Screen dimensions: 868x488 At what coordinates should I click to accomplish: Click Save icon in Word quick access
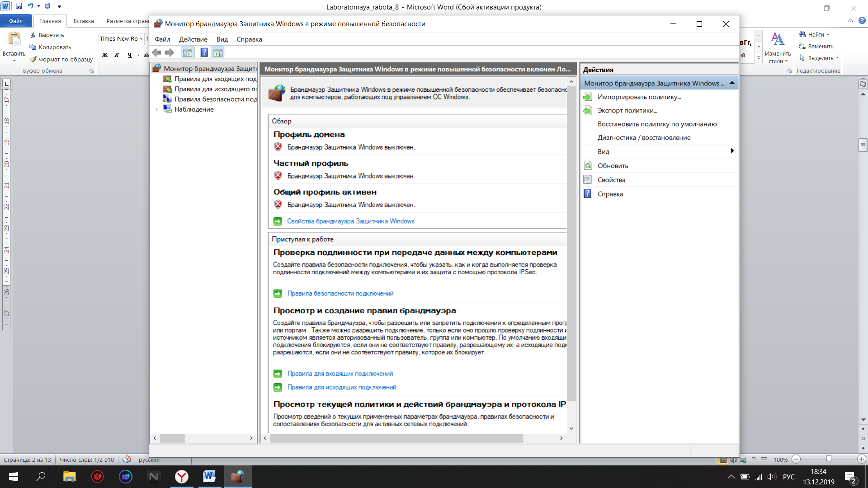tap(19, 6)
